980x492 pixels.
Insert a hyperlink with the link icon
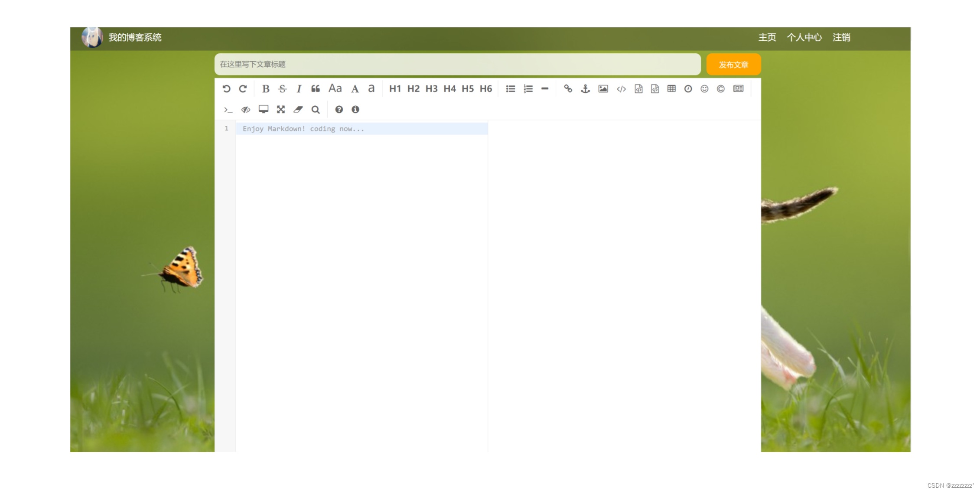568,89
